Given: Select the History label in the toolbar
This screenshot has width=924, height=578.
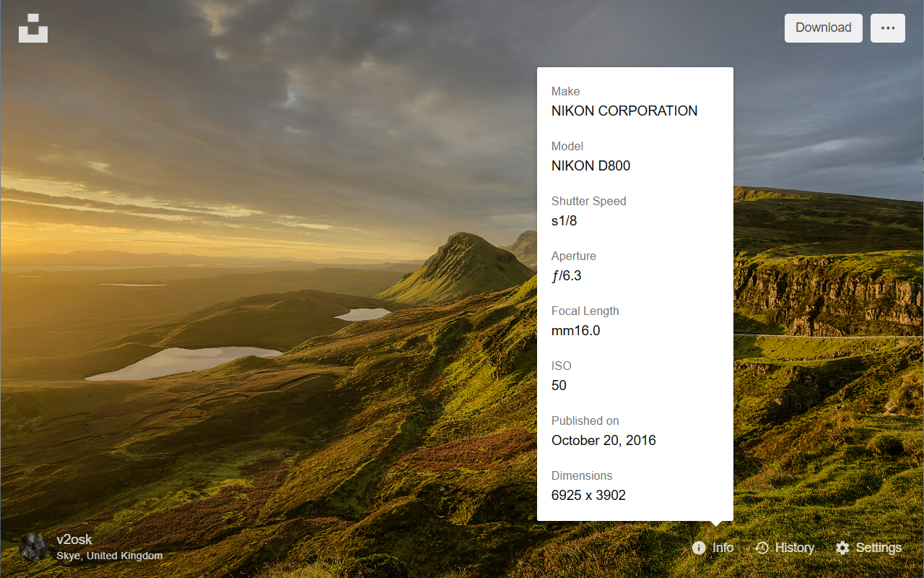Looking at the screenshot, I should coord(795,548).
